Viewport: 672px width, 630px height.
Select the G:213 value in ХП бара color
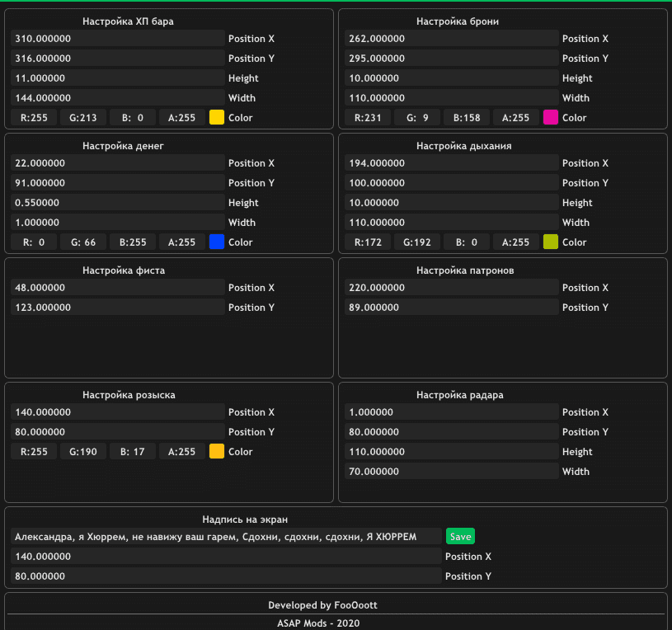pyautogui.click(x=83, y=118)
